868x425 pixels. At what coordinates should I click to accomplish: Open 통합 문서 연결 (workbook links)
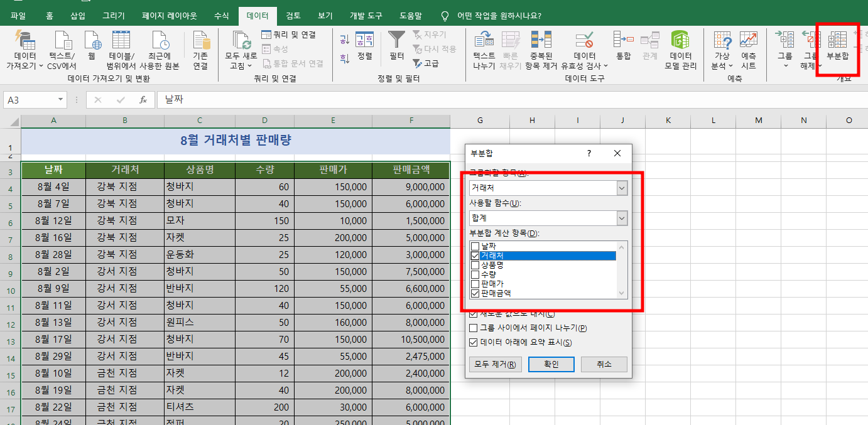coord(293,63)
